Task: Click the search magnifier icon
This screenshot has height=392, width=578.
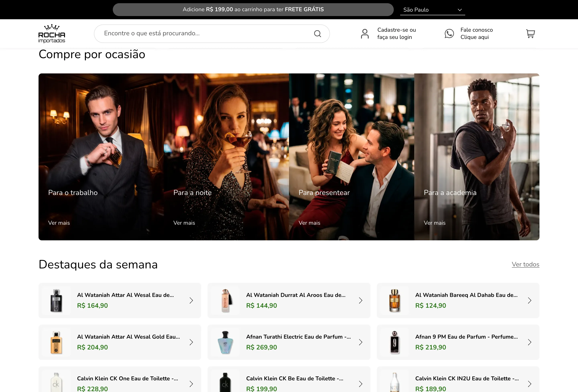Action: [x=317, y=34]
